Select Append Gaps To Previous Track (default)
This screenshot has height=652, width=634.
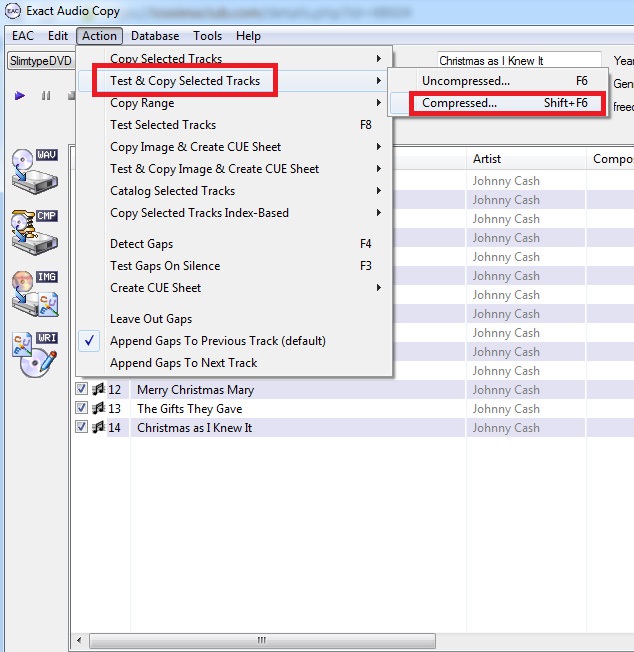click(234, 341)
